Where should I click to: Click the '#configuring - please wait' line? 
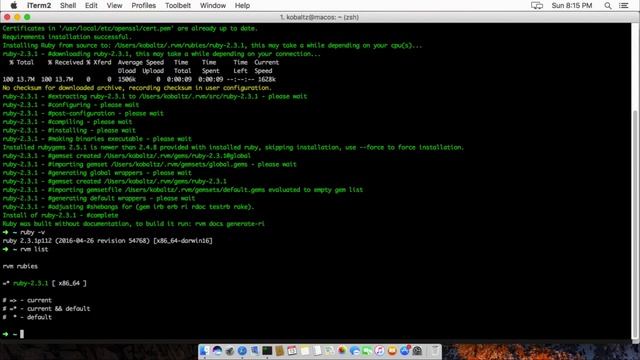71,105
